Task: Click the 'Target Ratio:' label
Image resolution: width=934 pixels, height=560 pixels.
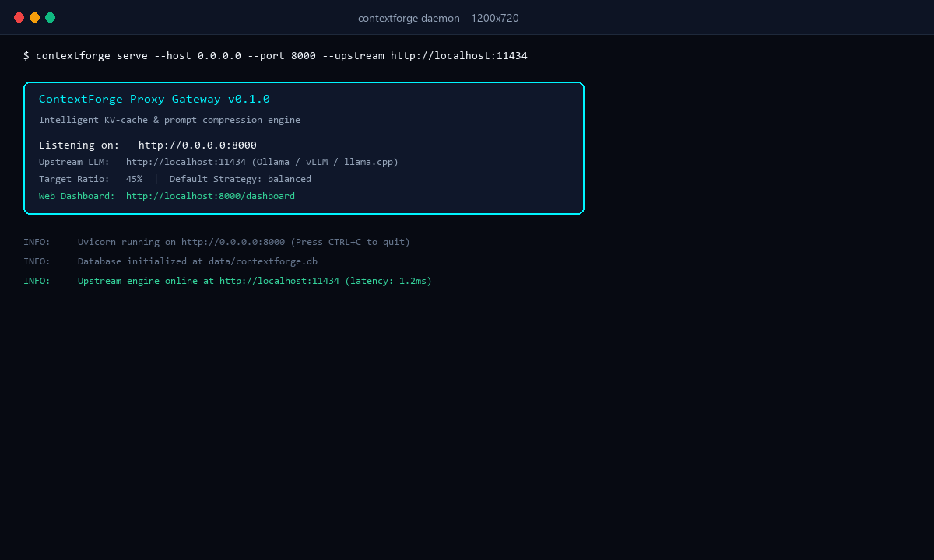Action: tap(74, 179)
